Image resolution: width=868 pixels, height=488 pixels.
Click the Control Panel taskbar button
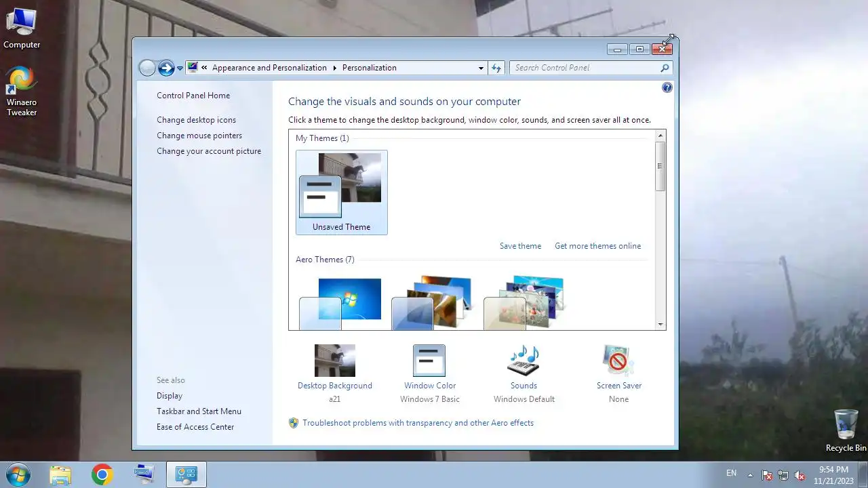tap(186, 474)
